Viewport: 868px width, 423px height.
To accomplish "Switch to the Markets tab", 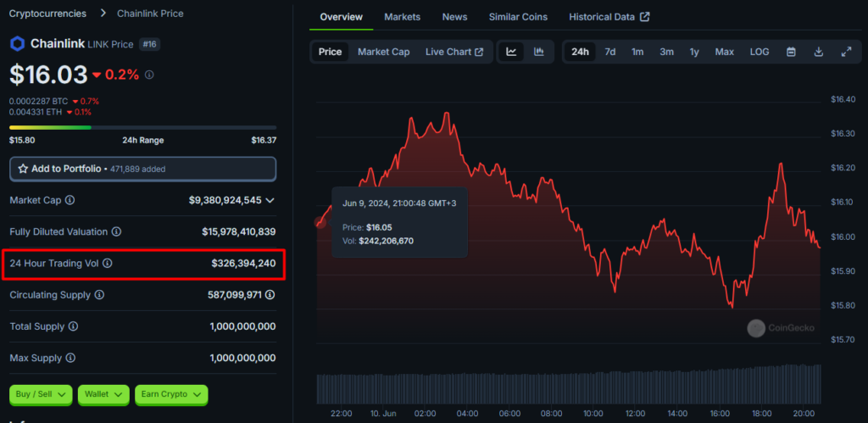I will (402, 17).
